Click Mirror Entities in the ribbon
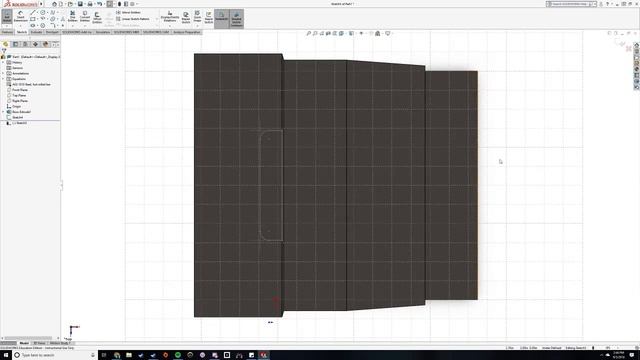Viewport: 640px width, 360px height. pos(128,13)
